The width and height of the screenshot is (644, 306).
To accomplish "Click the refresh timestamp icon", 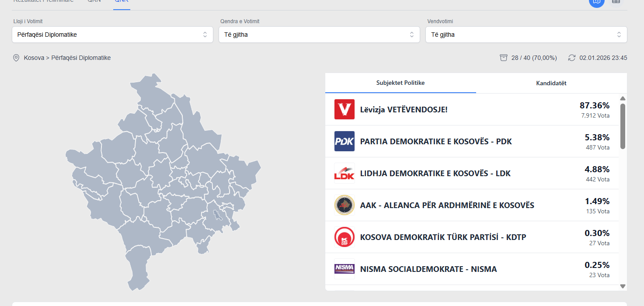I will [572, 58].
